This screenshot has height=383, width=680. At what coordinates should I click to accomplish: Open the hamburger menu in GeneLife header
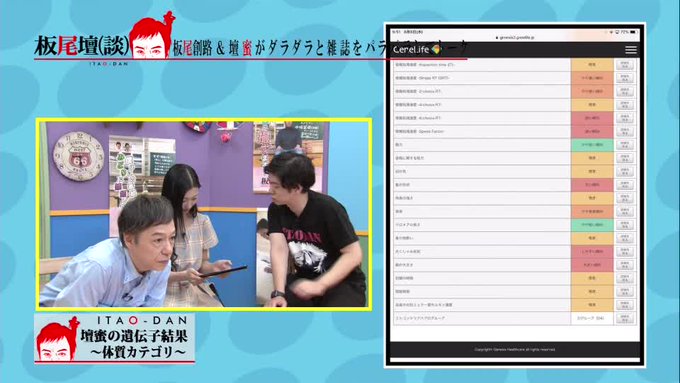point(631,50)
